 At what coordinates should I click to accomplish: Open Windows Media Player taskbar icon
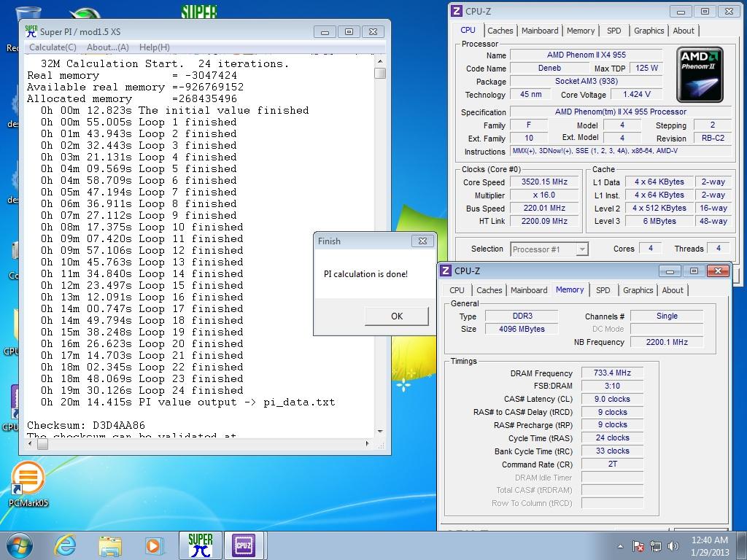click(x=154, y=546)
